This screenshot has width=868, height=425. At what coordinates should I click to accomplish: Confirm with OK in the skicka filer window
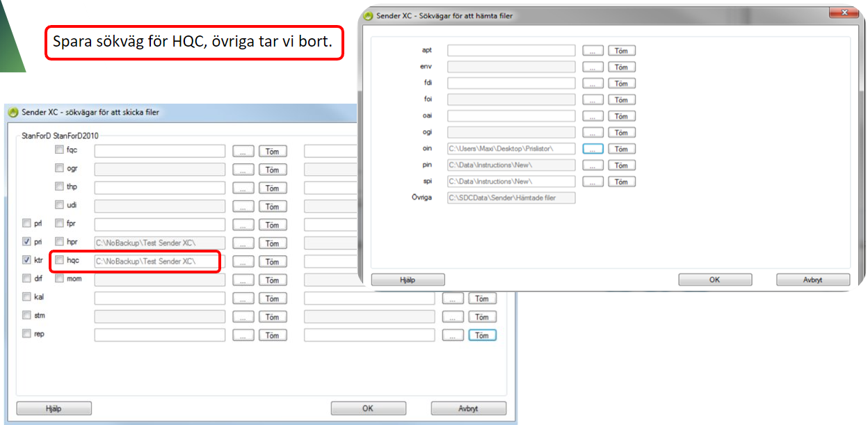[368, 408]
